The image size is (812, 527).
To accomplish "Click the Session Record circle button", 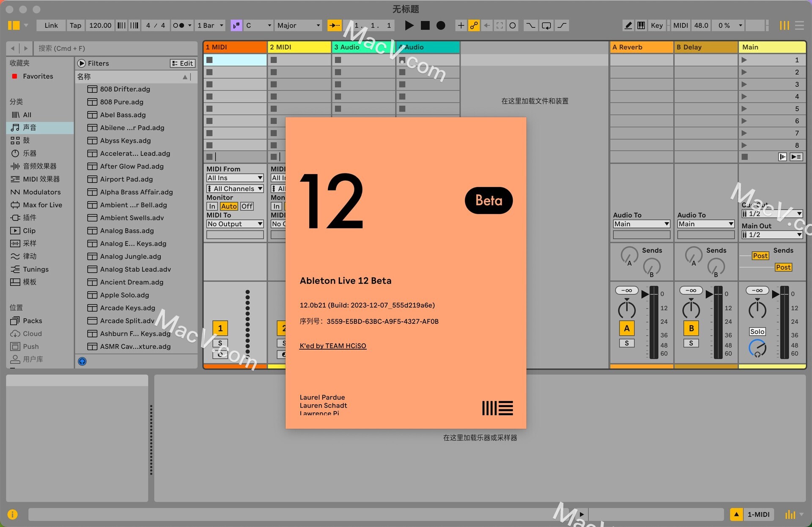I will click(513, 25).
